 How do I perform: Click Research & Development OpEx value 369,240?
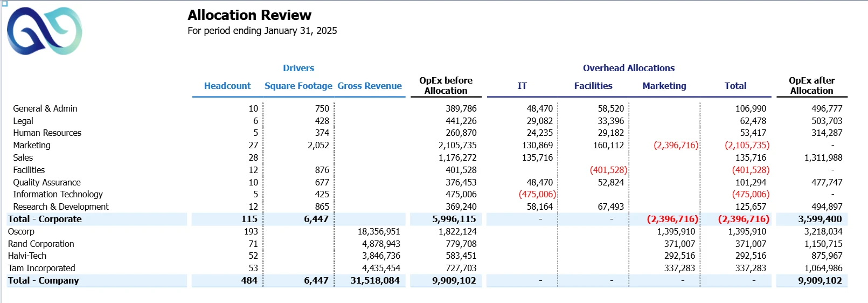[x=461, y=206]
